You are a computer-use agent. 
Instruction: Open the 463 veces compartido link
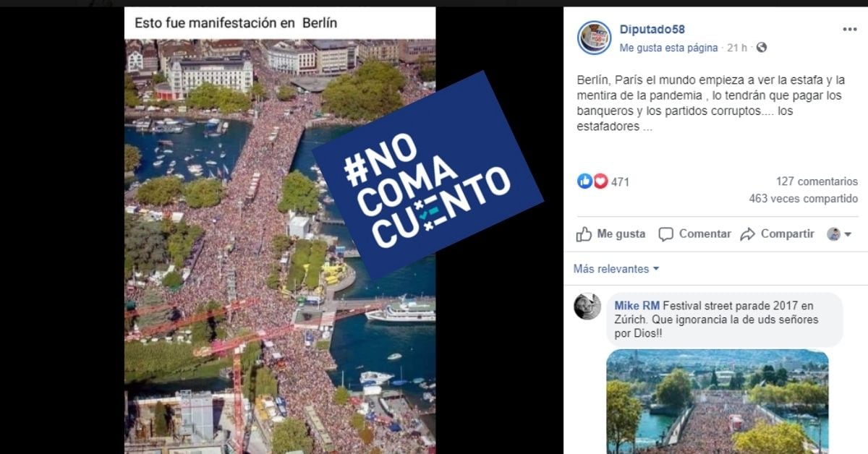coord(804,199)
